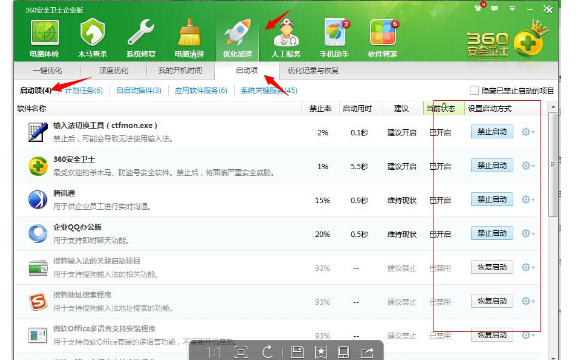Click 禁止启动 for 腾讯通
This screenshot has width=578, height=360.
click(492, 200)
